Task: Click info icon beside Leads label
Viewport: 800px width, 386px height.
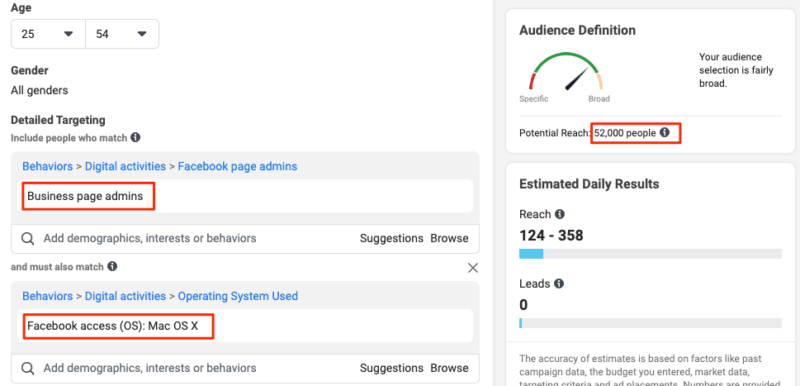Action: pyautogui.click(x=559, y=284)
